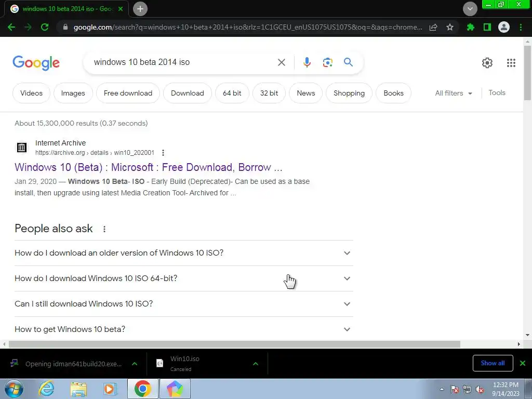
Task: Click the Google logo
Action: (36, 63)
